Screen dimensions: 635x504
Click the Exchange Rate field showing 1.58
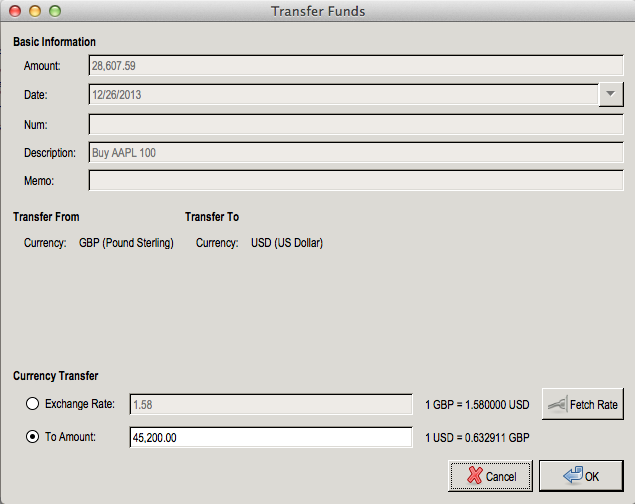pos(271,404)
